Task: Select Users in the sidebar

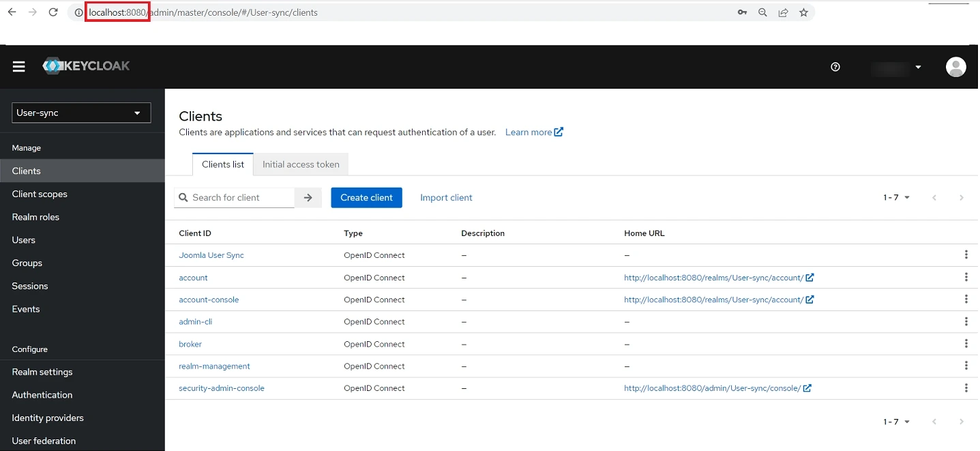Action: [x=23, y=239]
